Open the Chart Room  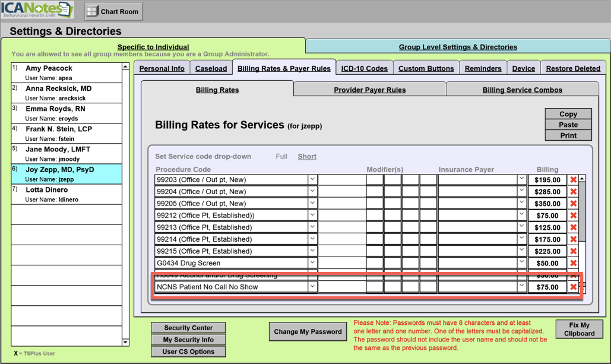coord(113,11)
